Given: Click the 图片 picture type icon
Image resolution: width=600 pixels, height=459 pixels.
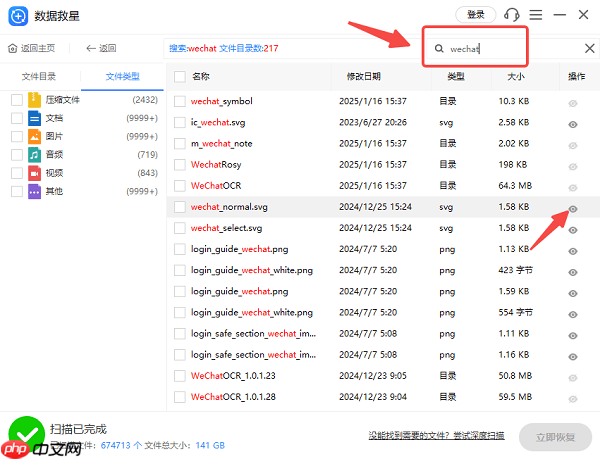Looking at the screenshot, I should pos(34,136).
